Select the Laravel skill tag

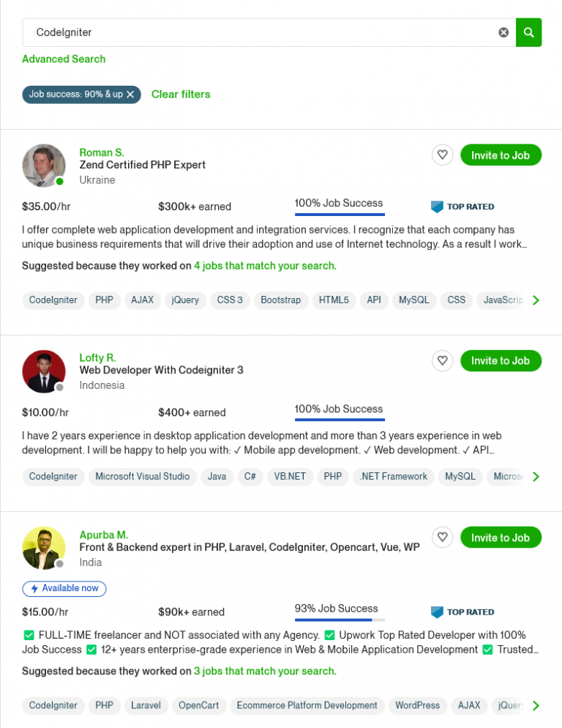click(x=146, y=706)
